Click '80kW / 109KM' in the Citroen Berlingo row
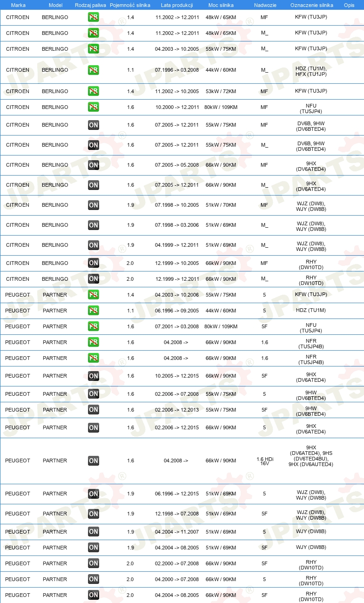 click(x=221, y=107)
